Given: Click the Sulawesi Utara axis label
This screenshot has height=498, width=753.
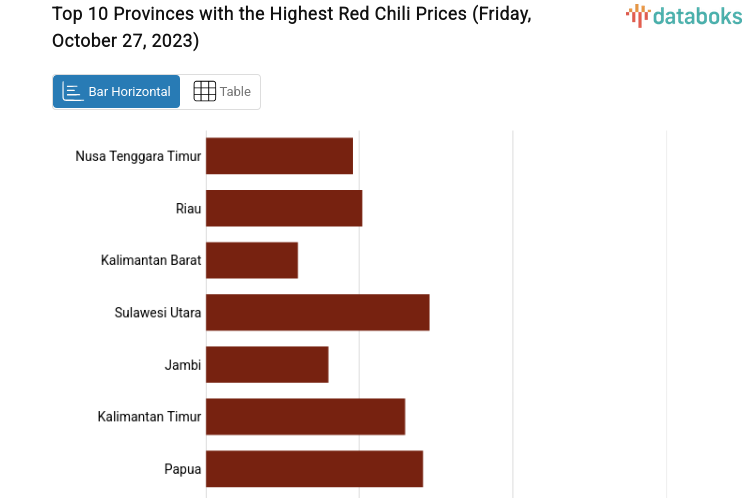Looking at the screenshot, I should pyautogui.click(x=158, y=312).
